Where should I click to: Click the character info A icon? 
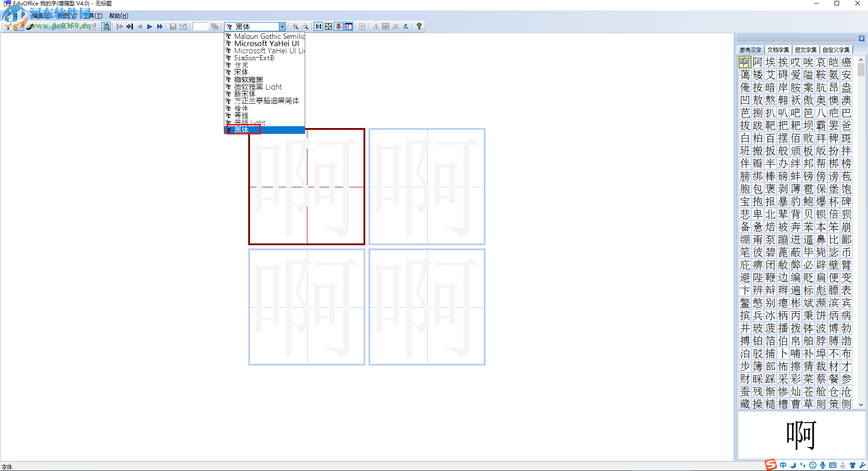pyautogui.click(x=375, y=27)
